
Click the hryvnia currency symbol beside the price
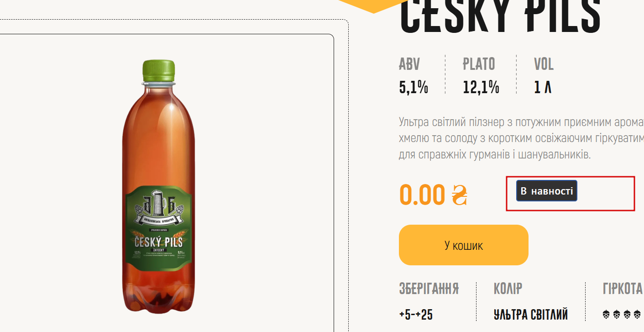tap(460, 195)
